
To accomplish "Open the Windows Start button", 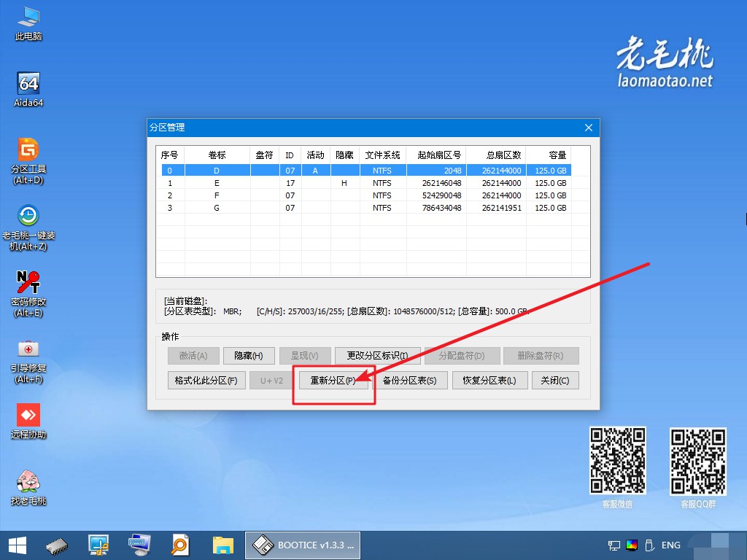I will coord(18,545).
